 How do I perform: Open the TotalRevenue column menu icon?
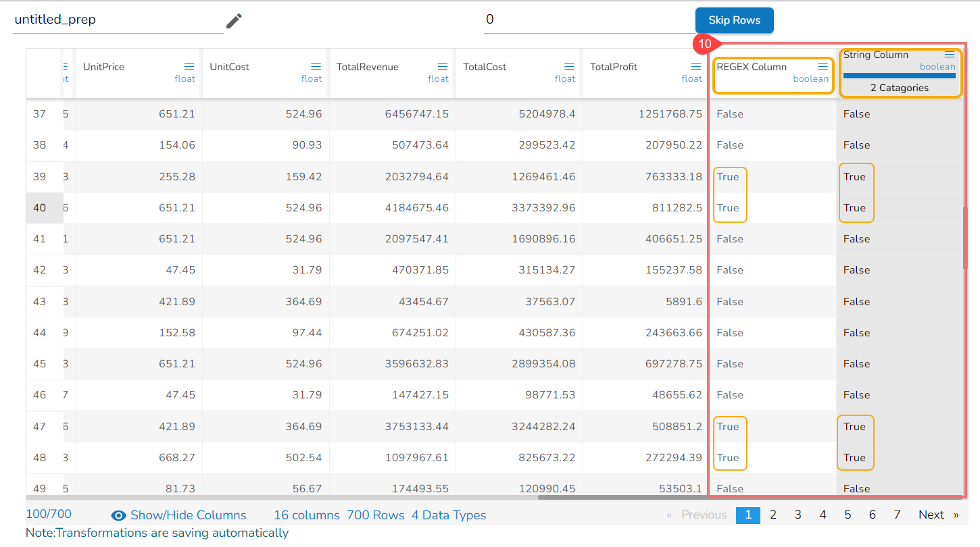(x=443, y=66)
